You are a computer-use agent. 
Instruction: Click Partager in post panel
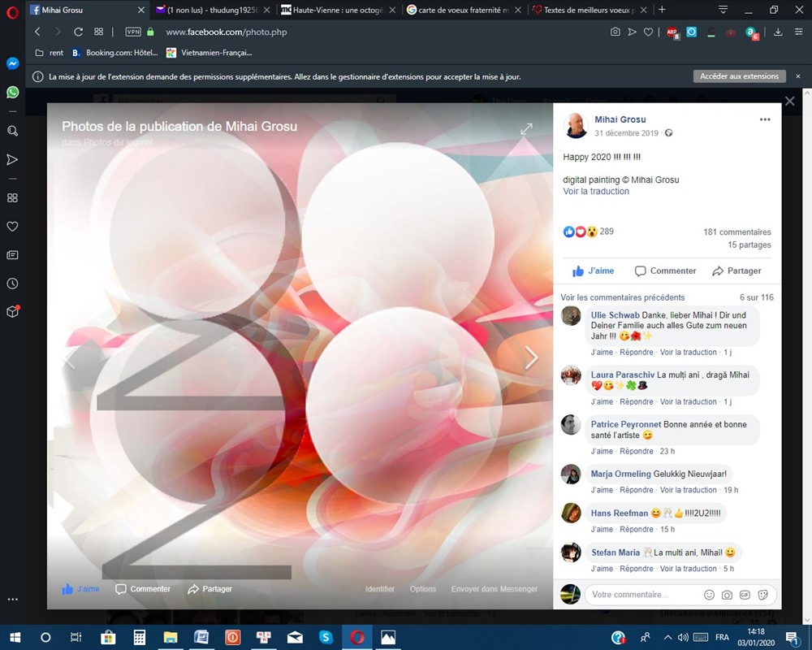(x=736, y=271)
